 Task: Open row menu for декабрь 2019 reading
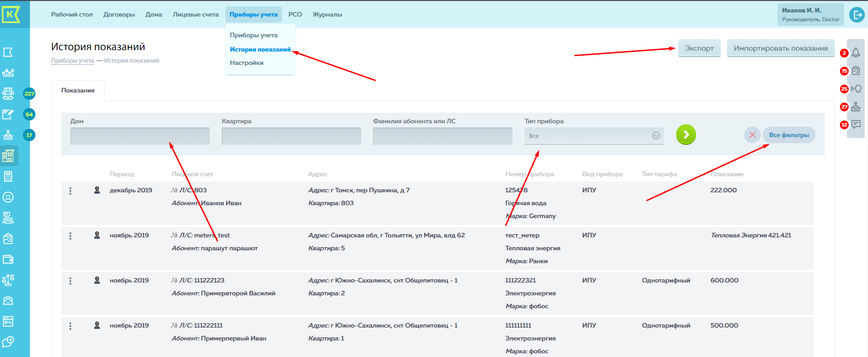(70, 191)
